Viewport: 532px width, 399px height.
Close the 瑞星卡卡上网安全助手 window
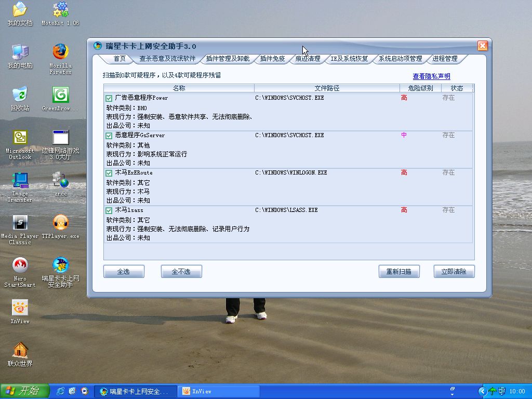[x=483, y=46]
